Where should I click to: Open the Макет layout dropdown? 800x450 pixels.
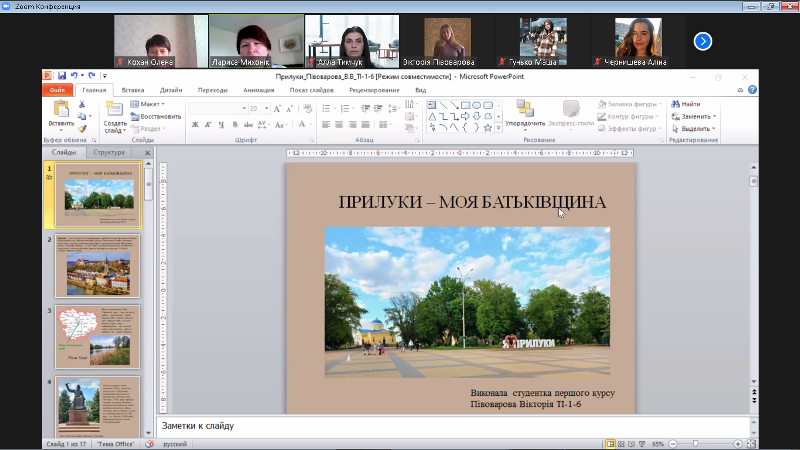coord(151,104)
